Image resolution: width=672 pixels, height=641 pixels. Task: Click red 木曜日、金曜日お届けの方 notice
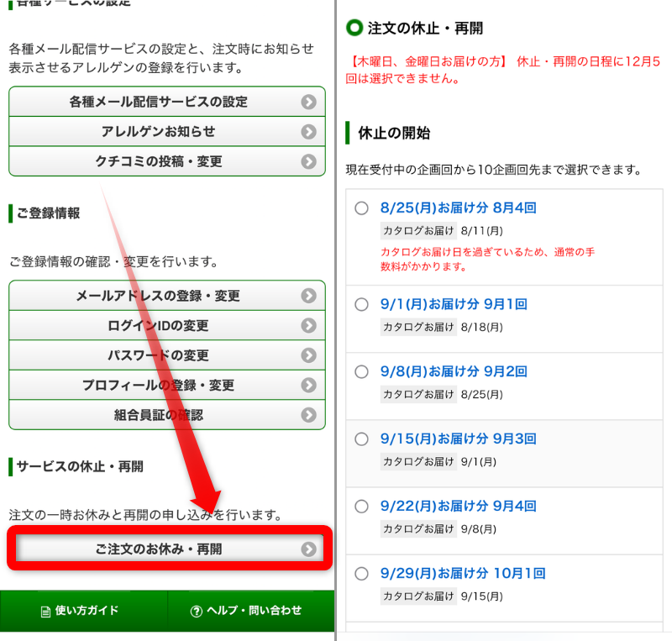pos(502,70)
